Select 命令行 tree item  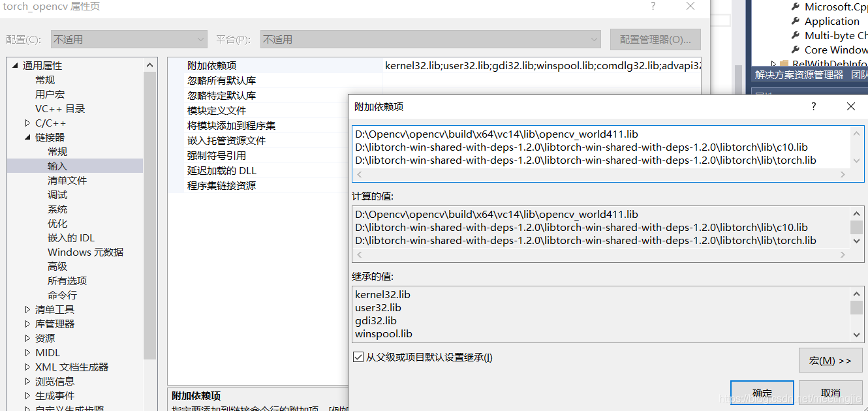[62, 295]
